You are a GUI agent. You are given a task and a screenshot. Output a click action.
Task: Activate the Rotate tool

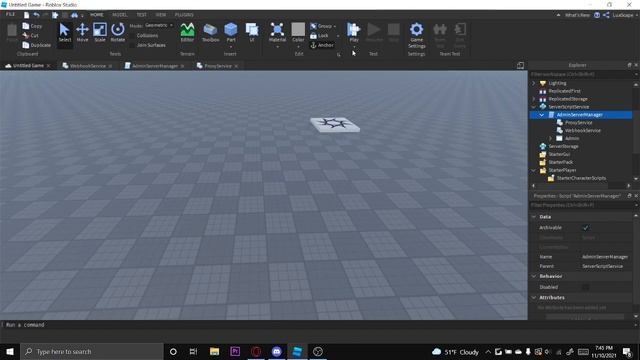(x=118, y=32)
